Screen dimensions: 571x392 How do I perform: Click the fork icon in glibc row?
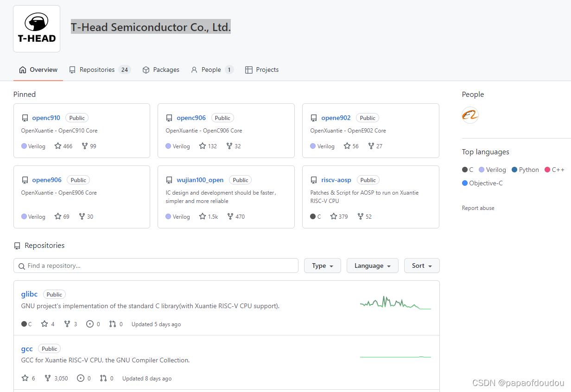[x=67, y=324]
